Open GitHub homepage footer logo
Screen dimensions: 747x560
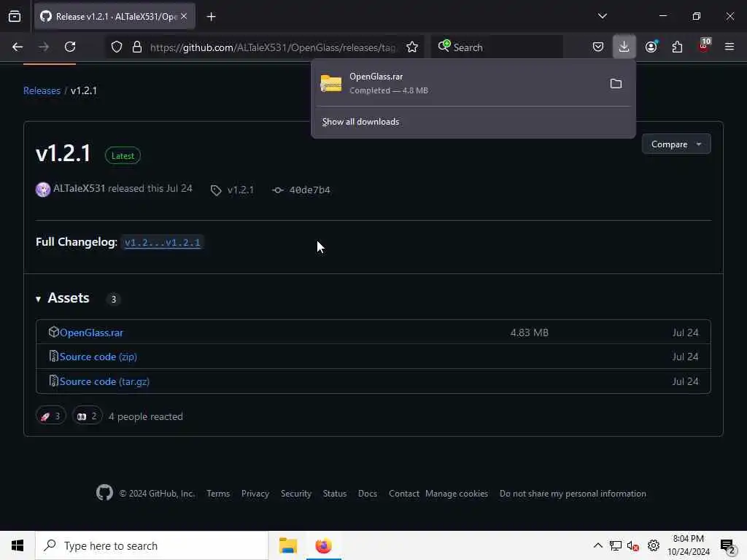(105, 493)
